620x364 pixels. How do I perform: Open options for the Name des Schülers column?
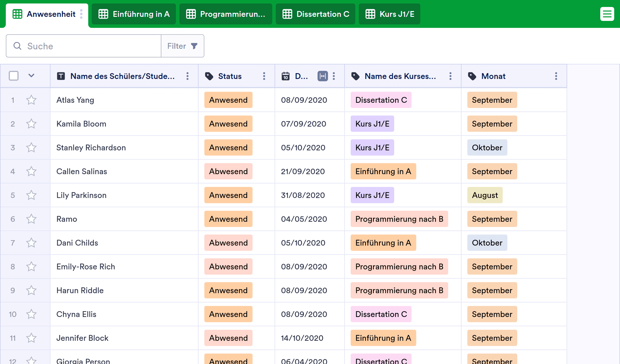pos(188,76)
